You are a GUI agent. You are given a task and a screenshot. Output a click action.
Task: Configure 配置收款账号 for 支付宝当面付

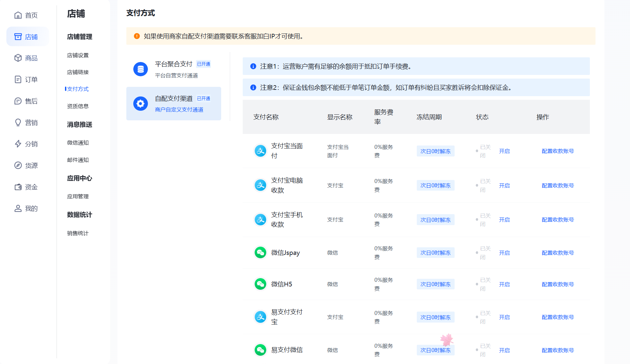pos(558,151)
